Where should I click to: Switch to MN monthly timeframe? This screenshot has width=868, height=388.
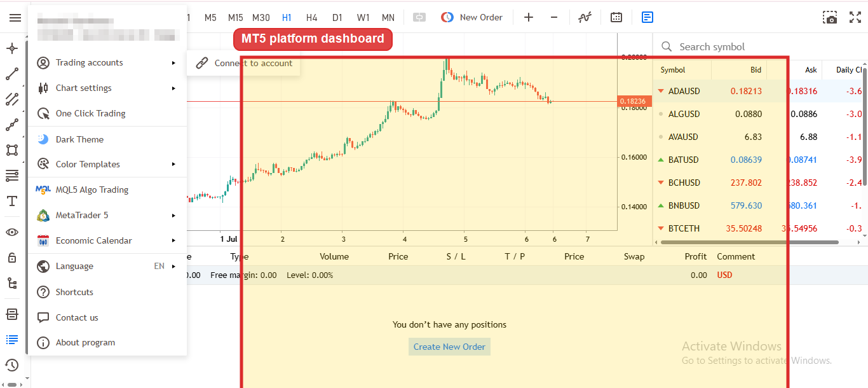[388, 18]
